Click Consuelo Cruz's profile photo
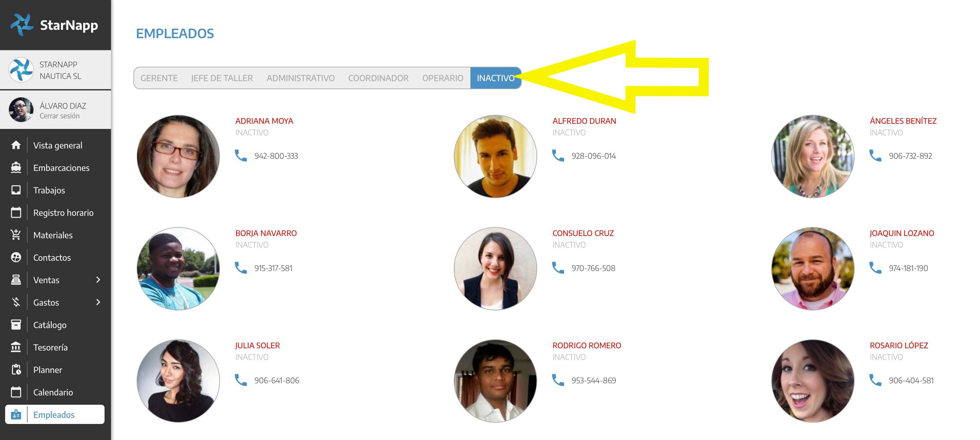 pos(495,268)
